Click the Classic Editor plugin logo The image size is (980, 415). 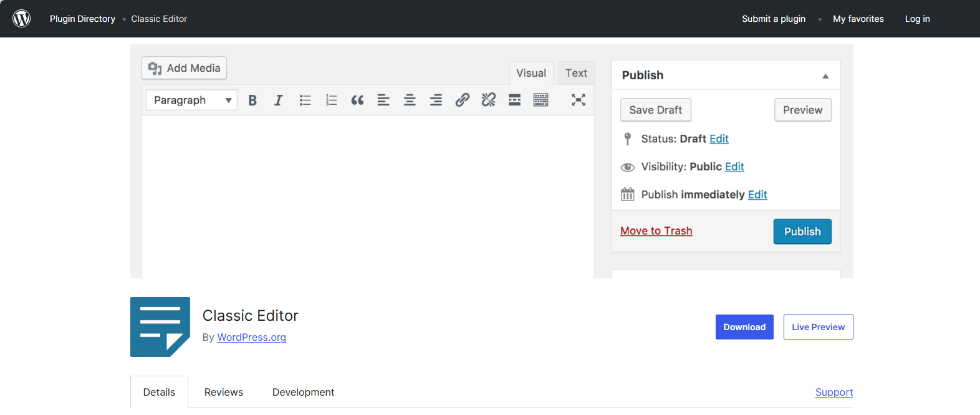160,327
